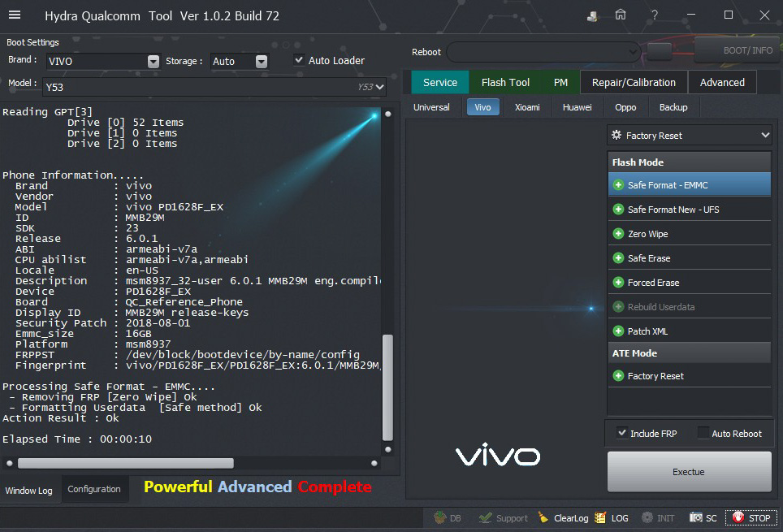Click the SC camera screenshot icon
Image resolution: width=783 pixels, height=532 pixels.
(696, 517)
